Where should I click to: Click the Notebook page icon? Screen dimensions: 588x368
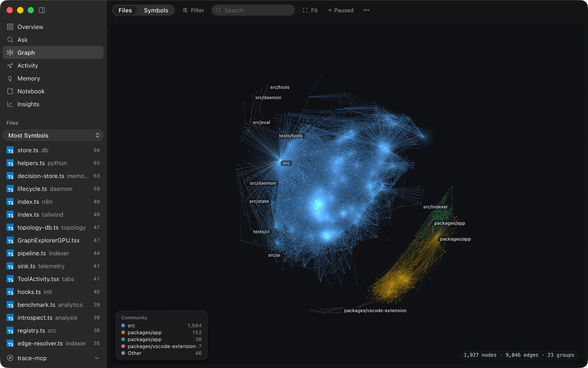pyautogui.click(x=10, y=91)
